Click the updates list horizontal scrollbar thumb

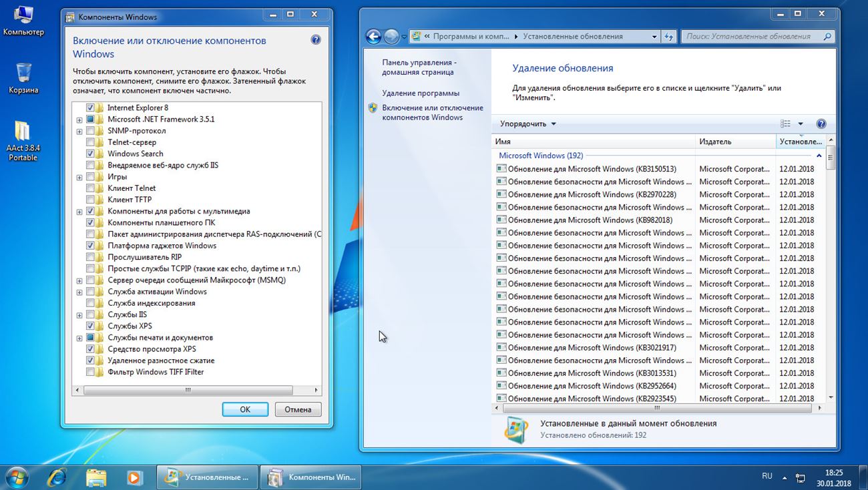pos(658,407)
